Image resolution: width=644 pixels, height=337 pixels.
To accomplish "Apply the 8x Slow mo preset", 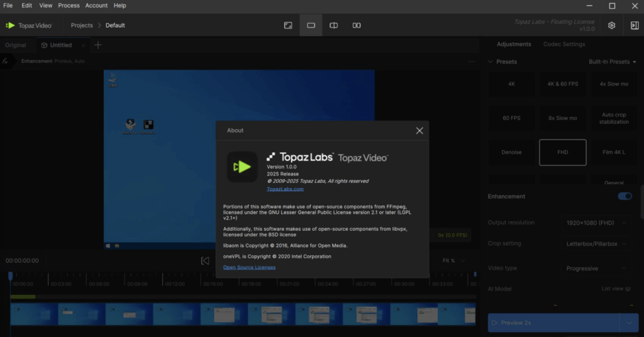I will pos(563,118).
